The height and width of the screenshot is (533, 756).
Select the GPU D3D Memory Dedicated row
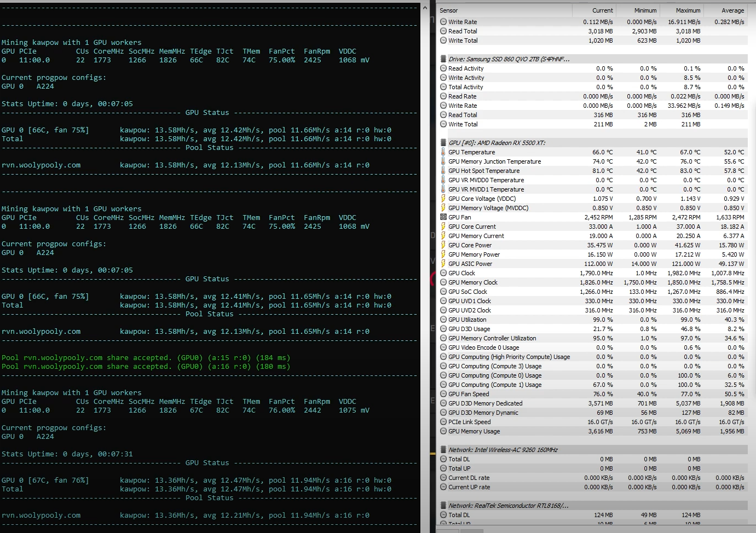[593, 403]
